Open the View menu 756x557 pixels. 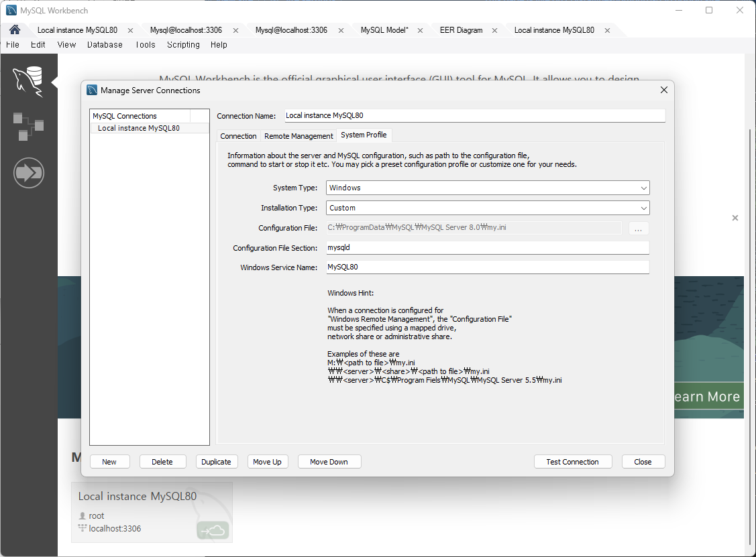click(66, 45)
